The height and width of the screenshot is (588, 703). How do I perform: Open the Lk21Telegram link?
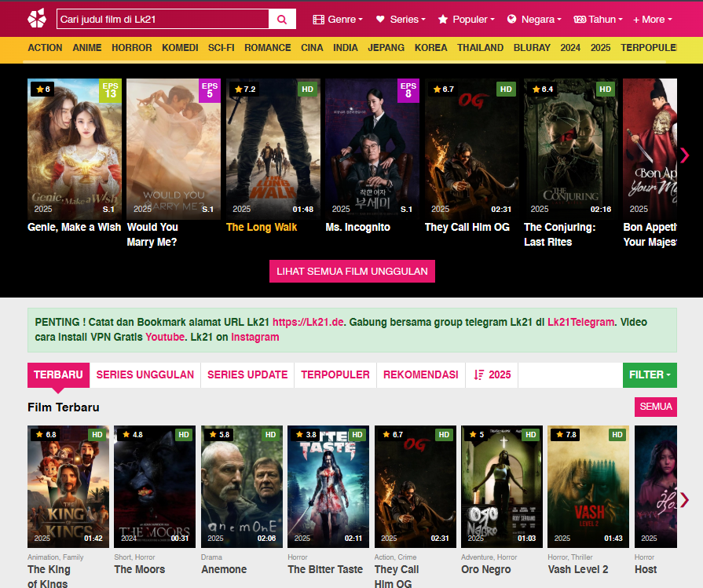pyautogui.click(x=580, y=322)
